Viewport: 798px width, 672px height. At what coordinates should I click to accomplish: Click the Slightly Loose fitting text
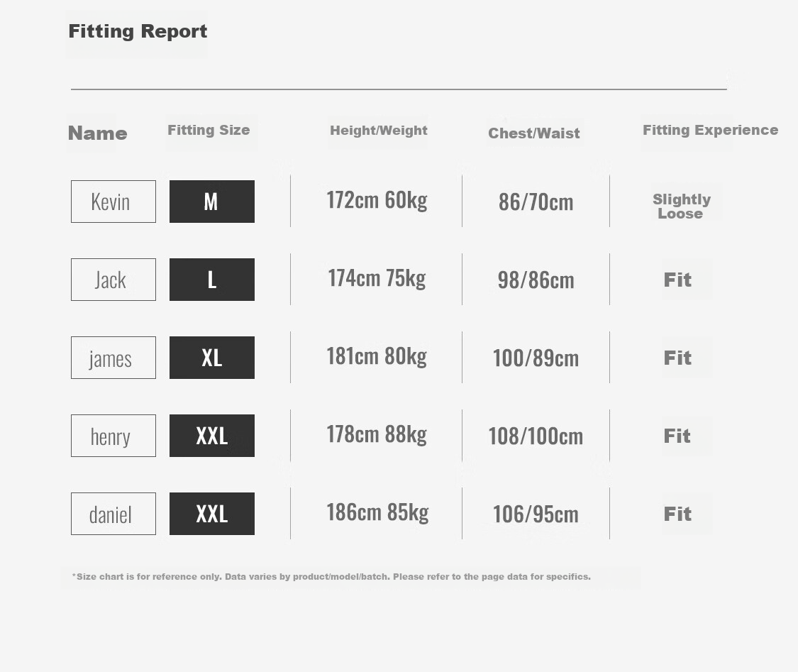682,206
